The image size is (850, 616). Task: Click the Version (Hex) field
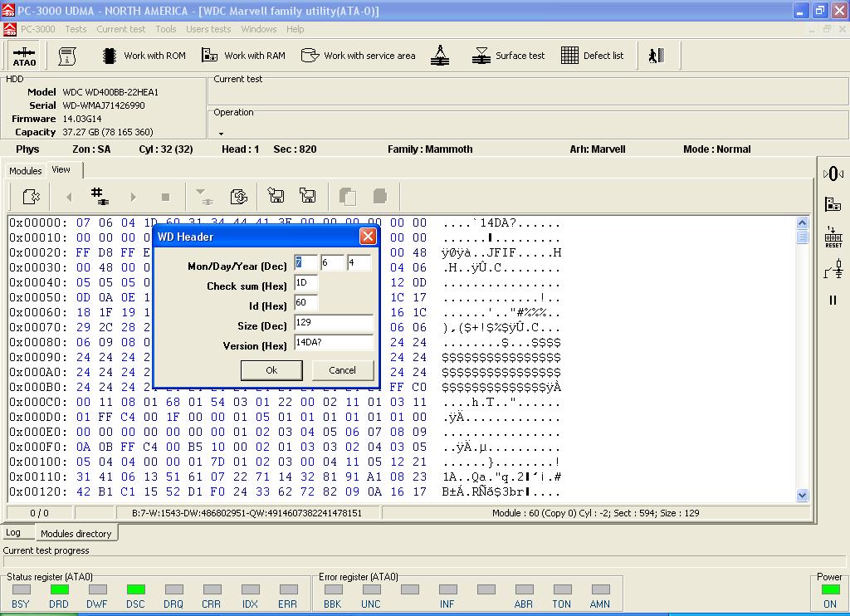coord(334,343)
